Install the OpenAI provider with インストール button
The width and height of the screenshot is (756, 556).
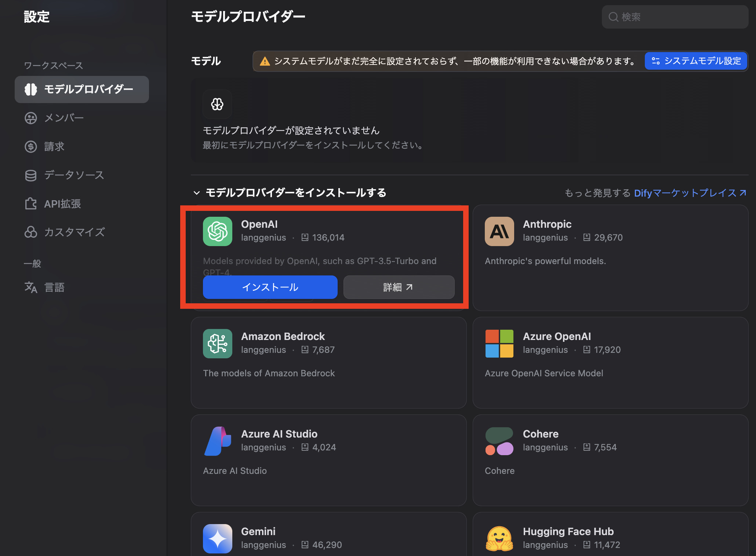point(270,287)
